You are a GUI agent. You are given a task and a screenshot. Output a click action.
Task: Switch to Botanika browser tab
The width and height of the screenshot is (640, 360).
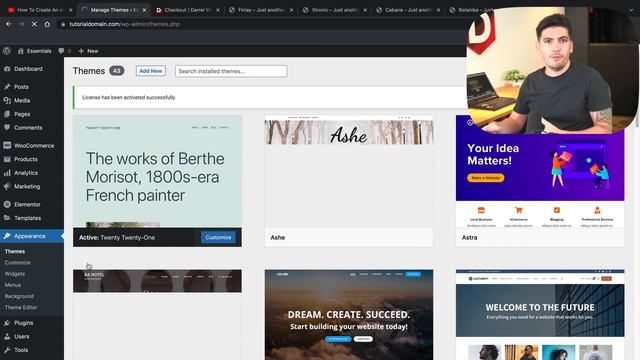tap(469, 10)
